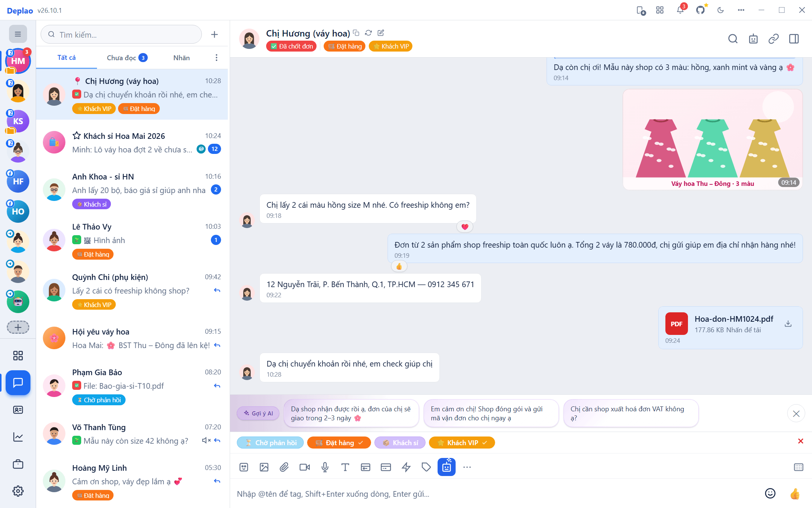This screenshot has height=508, width=812.
Task: Open the chat messages sidebar icon
Action: [x=18, y=383]
